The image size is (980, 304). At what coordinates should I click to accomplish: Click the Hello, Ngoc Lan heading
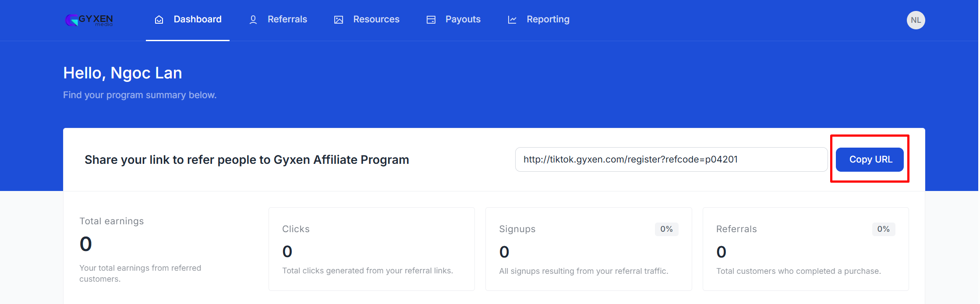tap(123, 73)
